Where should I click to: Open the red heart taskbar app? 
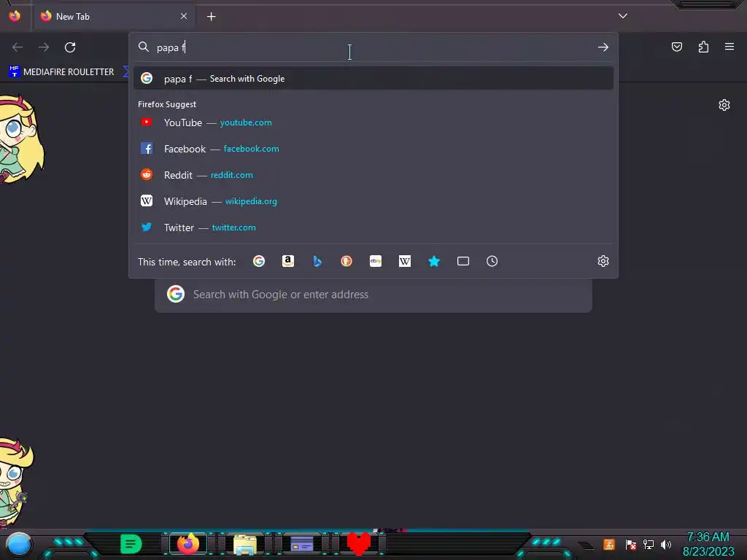pyautogui.click(x=359, y=543)
